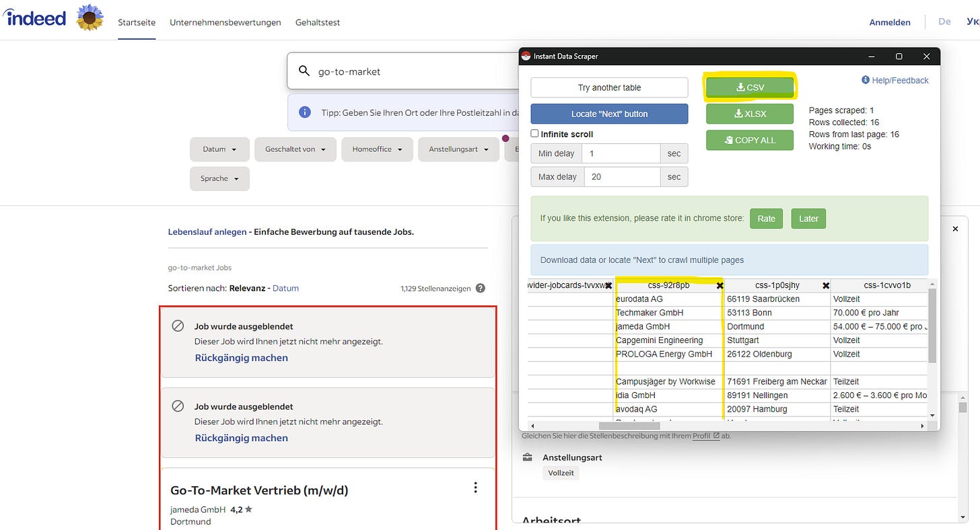This screenshot has height=530, width=980.
Task: Open three-dot menu on Go-To-Market Vertrieb card
Action: click(476, 488)
